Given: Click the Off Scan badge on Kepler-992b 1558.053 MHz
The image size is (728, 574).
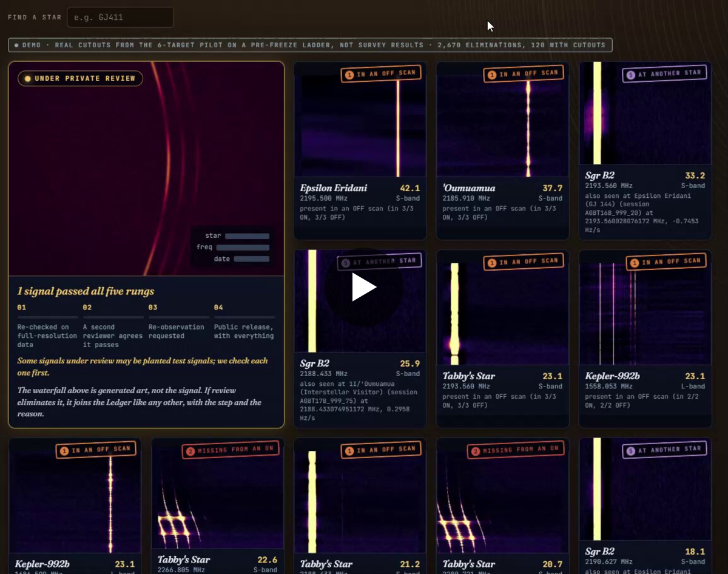Looking at the screenshot, I should tap(666, 262).
